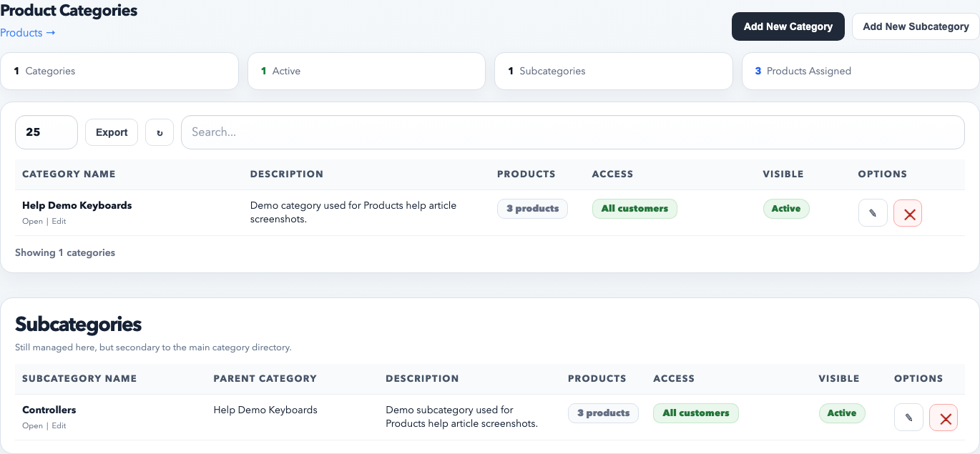The height and width of the screenshot is (454, 980).
Task: Edit Controllers subcategory via pencil icon
Action: pos(908,418)
